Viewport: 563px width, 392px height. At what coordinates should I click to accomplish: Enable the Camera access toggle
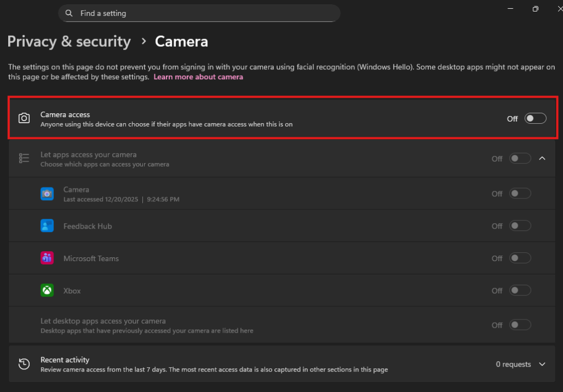tap(536, 118)
